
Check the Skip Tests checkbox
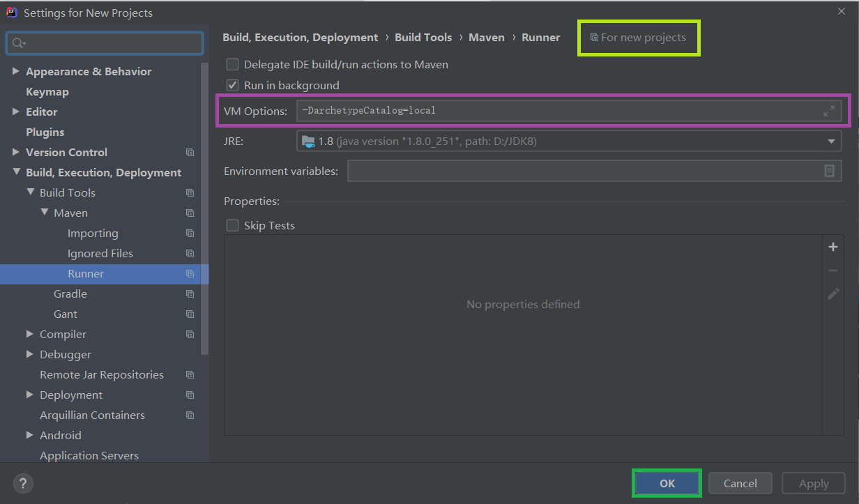(x=233, y=225)
